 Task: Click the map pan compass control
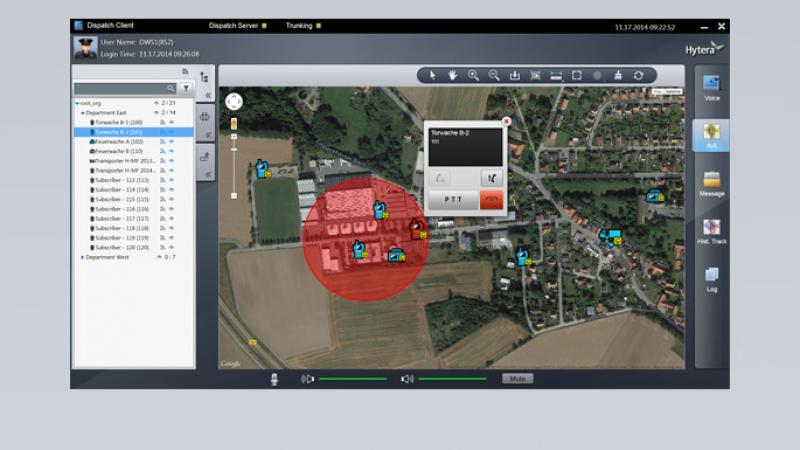(234, 102)
